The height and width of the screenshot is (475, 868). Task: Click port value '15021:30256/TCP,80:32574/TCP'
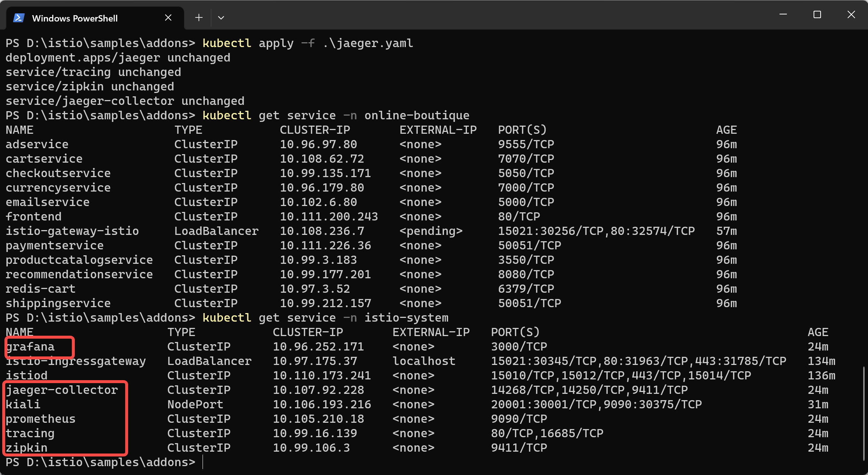[x=597, y=231]
